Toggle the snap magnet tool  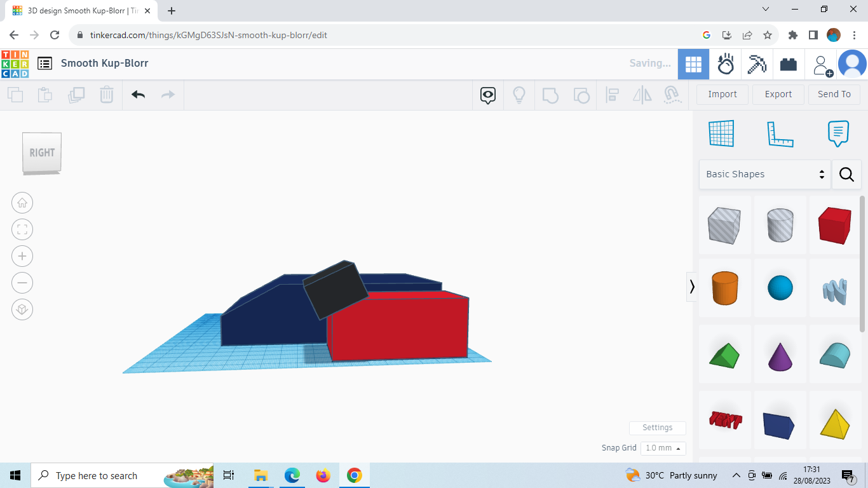[x=672, y=94]
